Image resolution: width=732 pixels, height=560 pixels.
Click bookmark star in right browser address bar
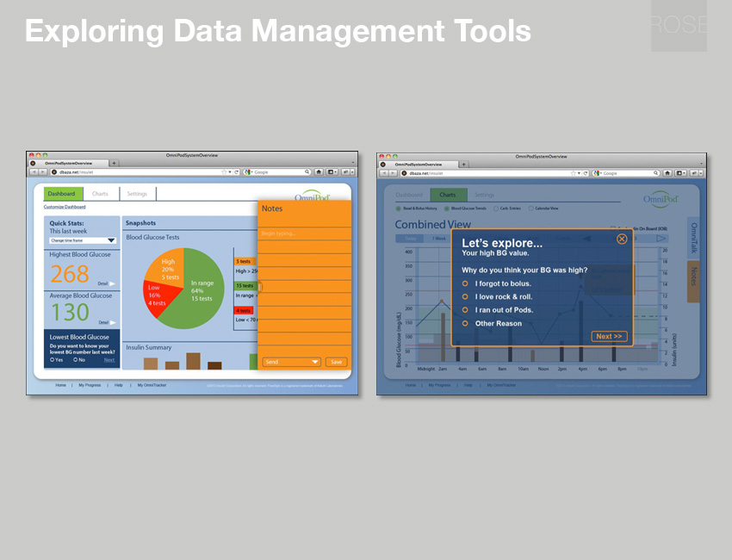573,173
